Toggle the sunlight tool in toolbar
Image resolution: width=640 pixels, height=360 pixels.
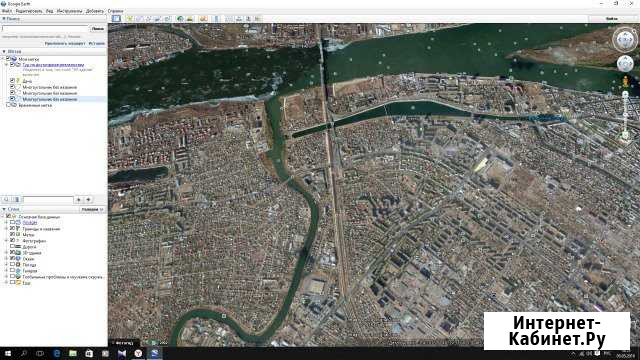tap(190, 18)
